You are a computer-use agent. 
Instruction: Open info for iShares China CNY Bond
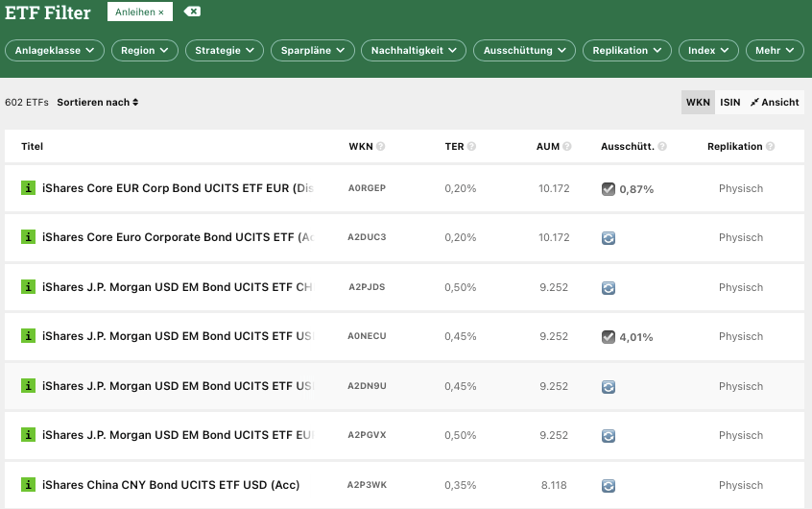click(x=28, y=484)
